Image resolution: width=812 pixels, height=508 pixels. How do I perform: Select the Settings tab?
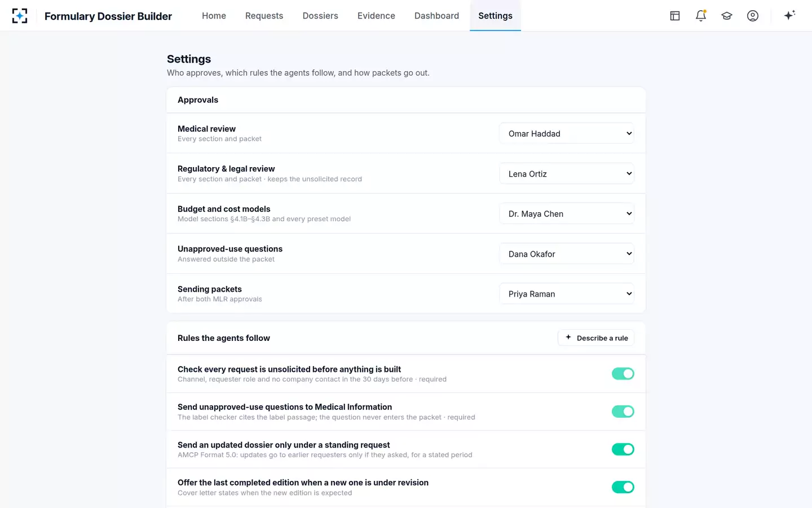[x=495, y=16]
